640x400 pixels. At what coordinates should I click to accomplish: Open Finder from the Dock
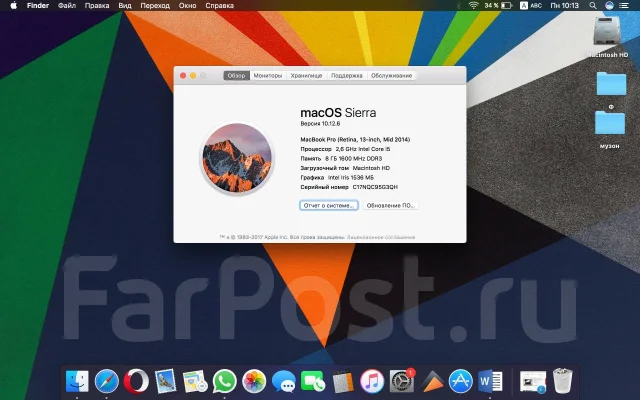coord(77,381)
